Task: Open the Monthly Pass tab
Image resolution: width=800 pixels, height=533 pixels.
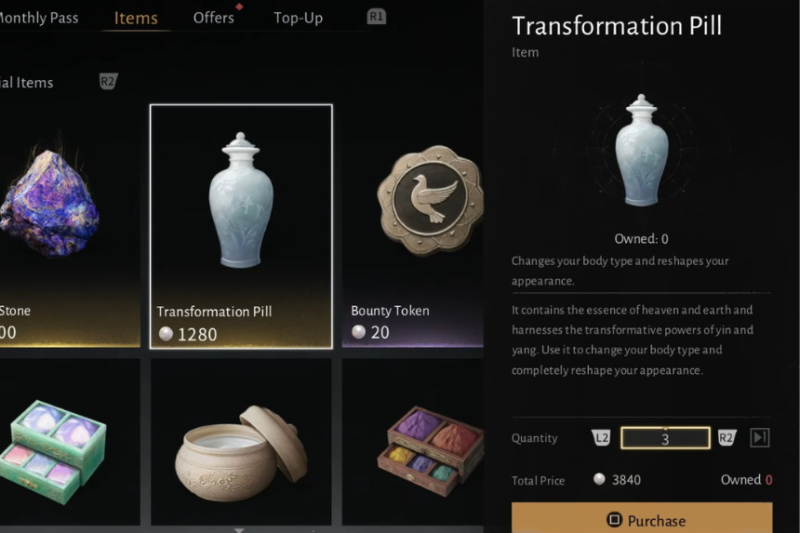Action: pos(39,18)
